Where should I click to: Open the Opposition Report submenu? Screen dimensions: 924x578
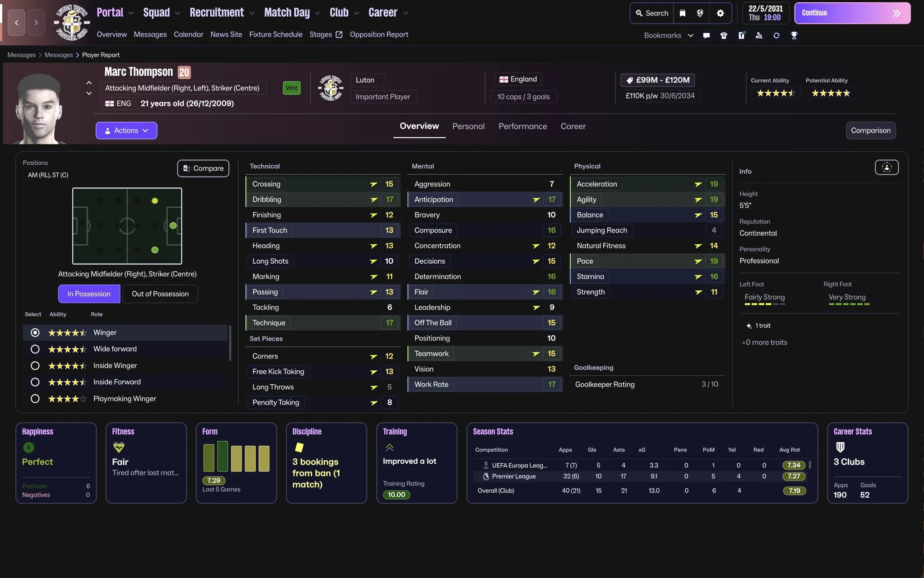pos(379,34)
